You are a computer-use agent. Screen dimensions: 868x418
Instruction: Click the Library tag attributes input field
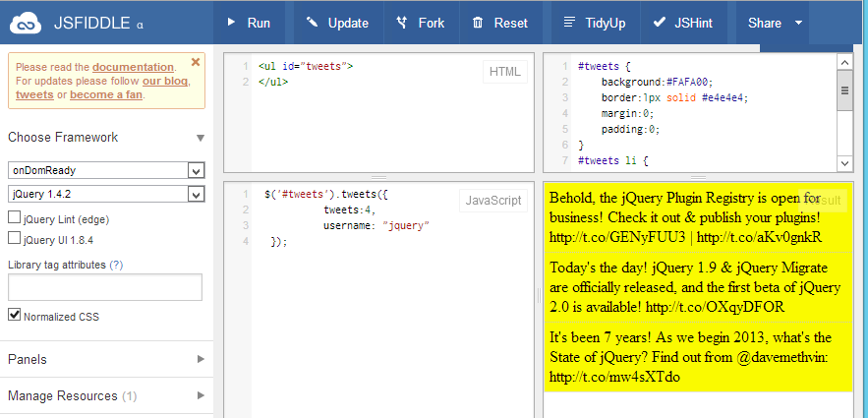pos(105,287)
